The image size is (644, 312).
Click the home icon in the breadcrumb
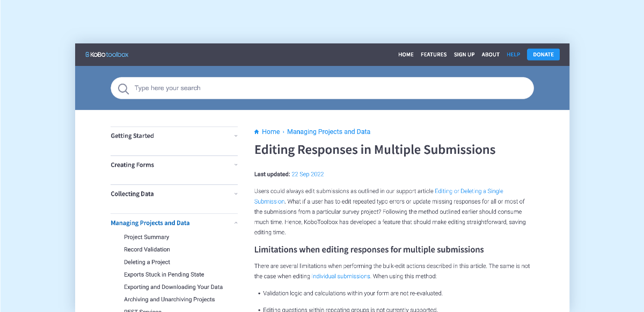pyautogui.click(x=257, y=131)
